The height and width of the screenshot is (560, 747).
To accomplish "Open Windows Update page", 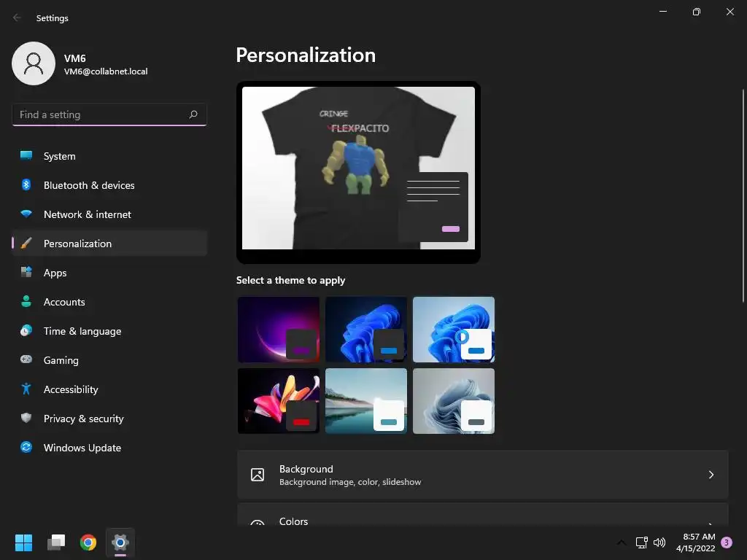I will click(109, 448).
